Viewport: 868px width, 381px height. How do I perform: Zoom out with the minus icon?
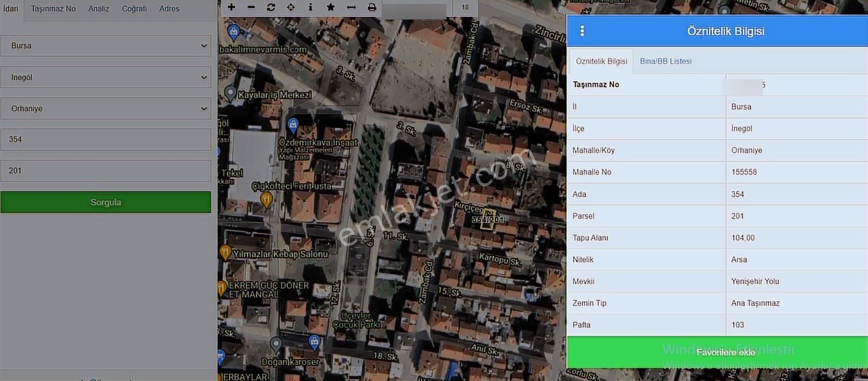pyautogui.click(x=251, y=8)
